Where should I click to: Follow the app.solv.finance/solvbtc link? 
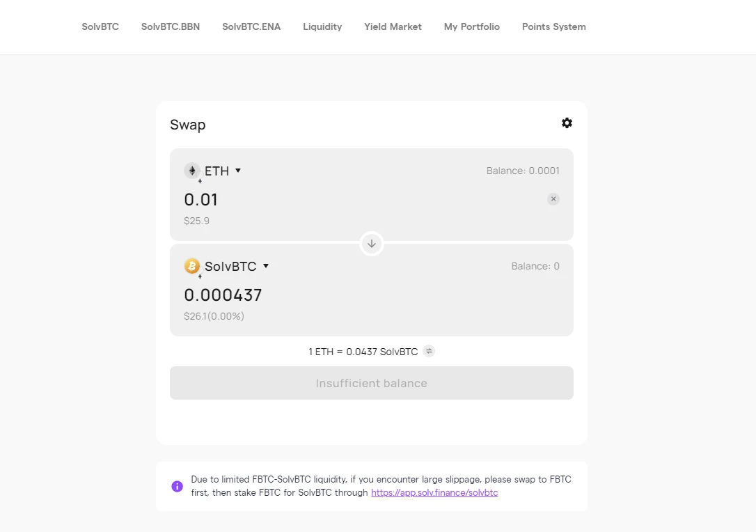pos(434,493)
